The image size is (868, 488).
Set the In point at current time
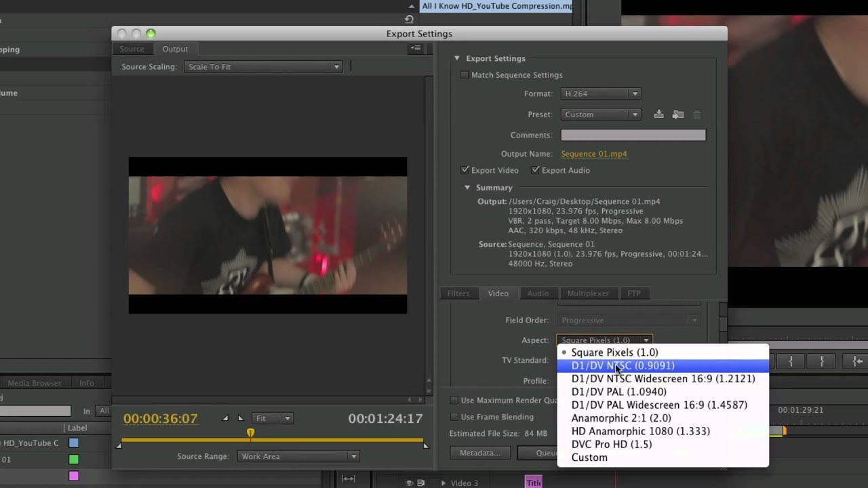(x=225, y=418)
